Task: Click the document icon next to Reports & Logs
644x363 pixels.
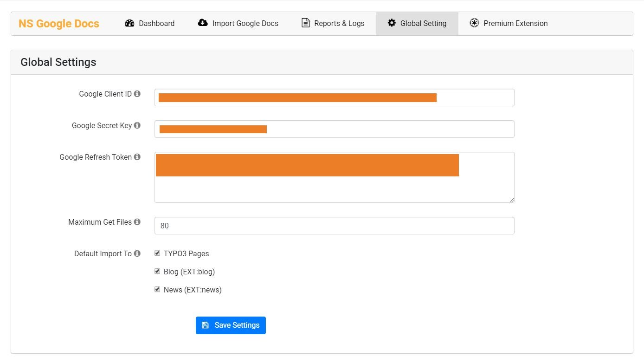Action: click(x=305, y=23)
